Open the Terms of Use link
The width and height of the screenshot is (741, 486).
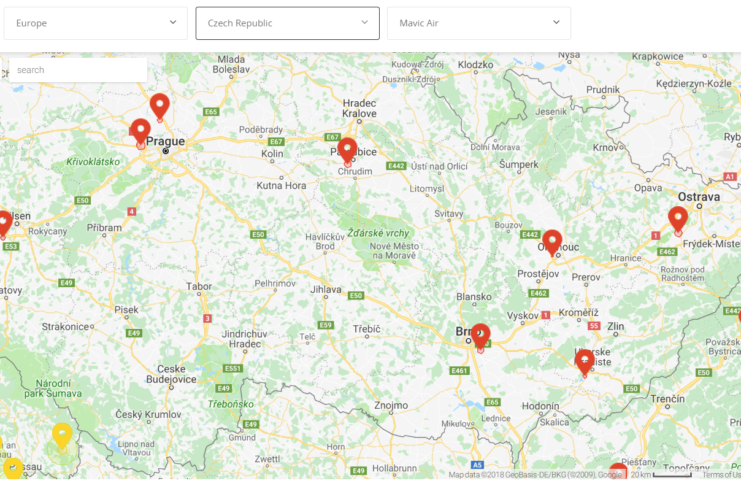pyautogui.click(x=720, y=475)
